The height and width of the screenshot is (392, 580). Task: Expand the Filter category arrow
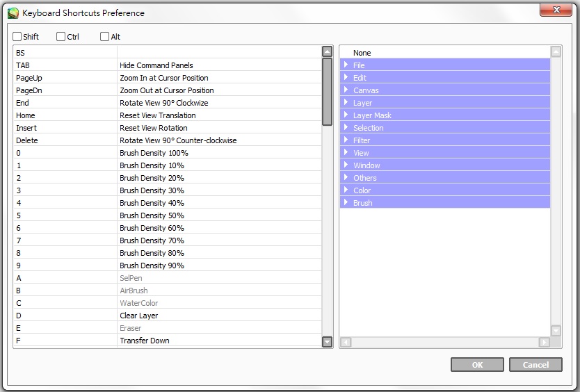(346, 140)
